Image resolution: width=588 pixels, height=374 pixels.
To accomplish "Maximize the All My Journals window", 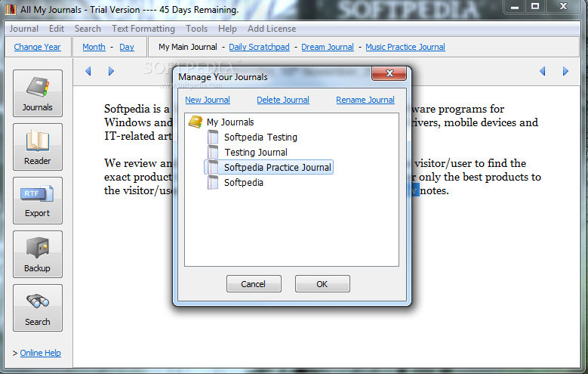I will 535,6.
